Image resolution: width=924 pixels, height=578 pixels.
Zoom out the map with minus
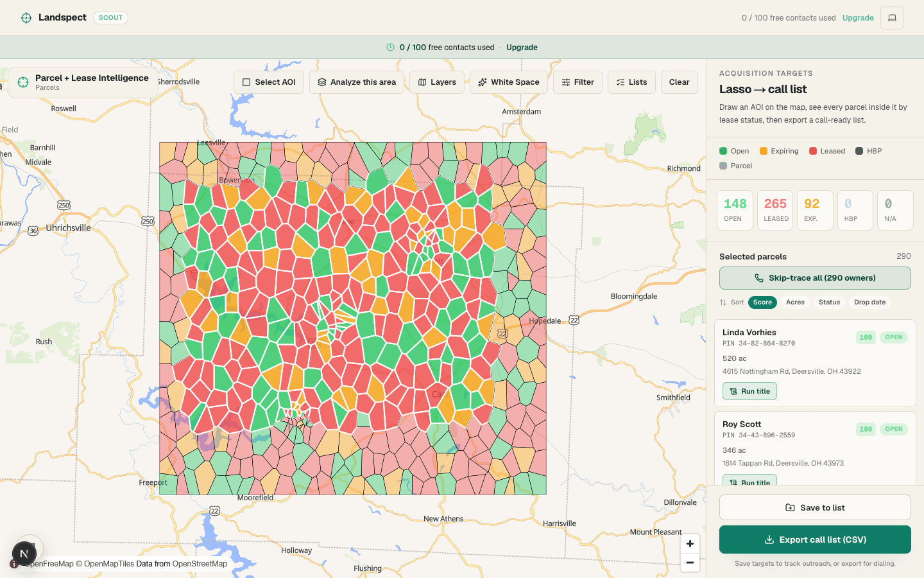(x=690, y=563)
